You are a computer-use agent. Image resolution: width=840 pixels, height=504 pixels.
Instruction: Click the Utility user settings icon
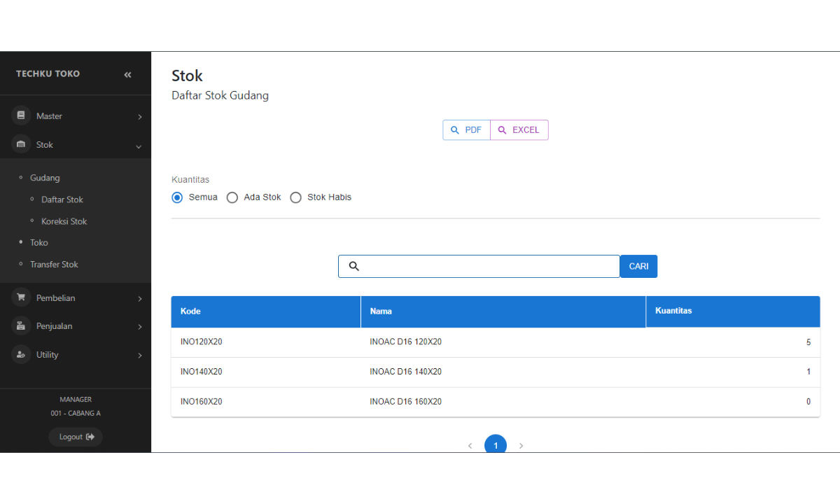21,355
